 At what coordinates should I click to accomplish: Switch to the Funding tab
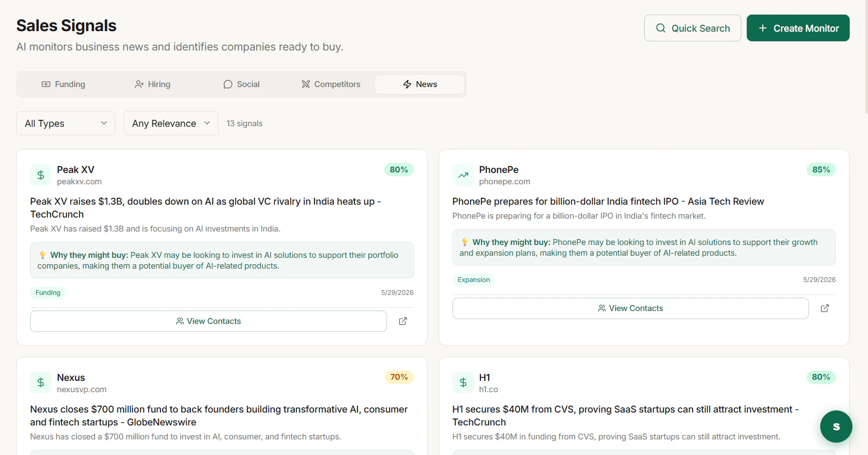pos(63,84)
